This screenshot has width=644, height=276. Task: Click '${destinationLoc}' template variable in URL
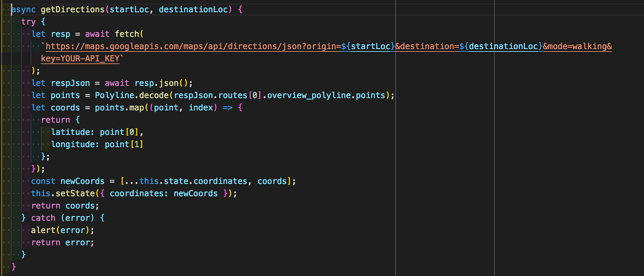point(501,46)
